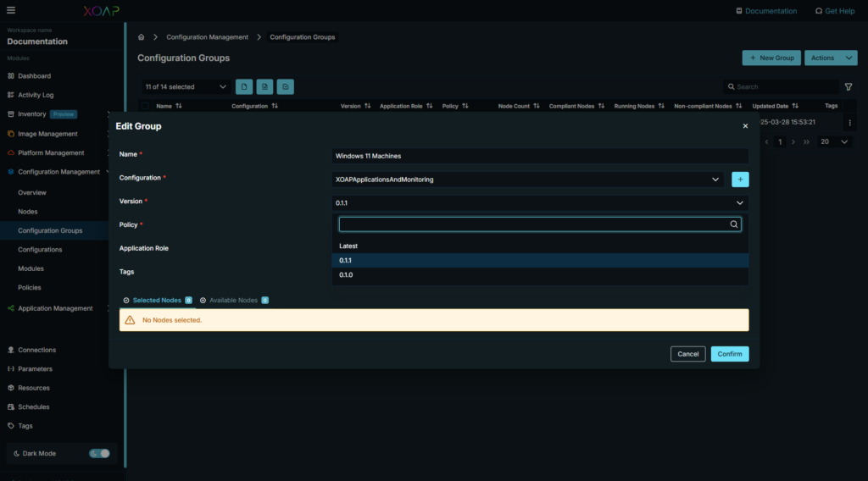Switch to the Available Nodes tab
This screenshot has width=868, height=481.
[233, 301]
